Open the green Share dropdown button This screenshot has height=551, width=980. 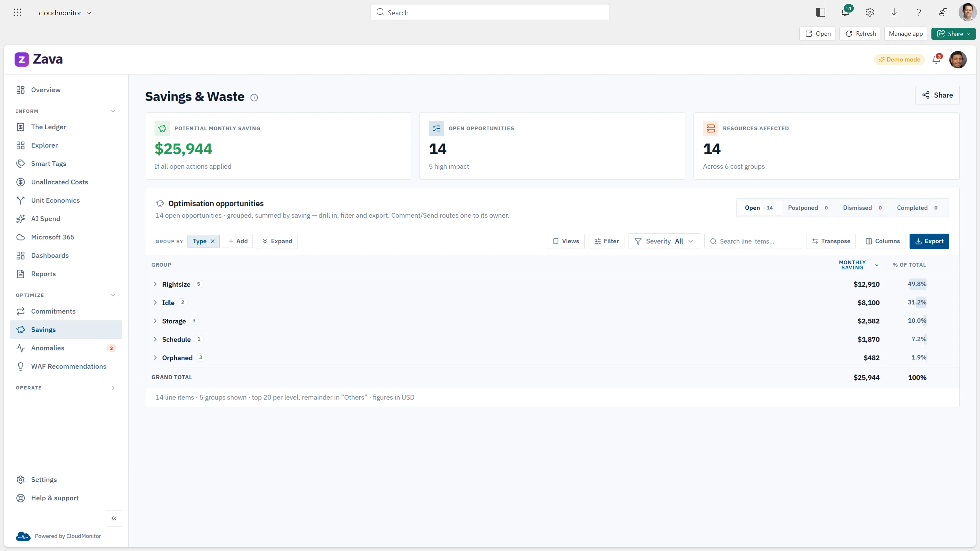[953, 34]
